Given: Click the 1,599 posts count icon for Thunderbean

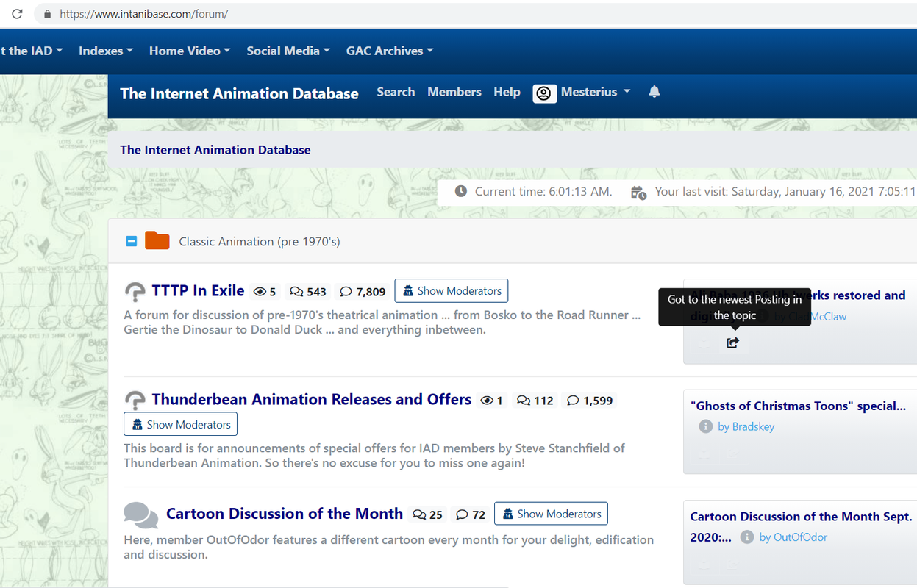Looking at the screenshot, I should [x=573, y=401].
